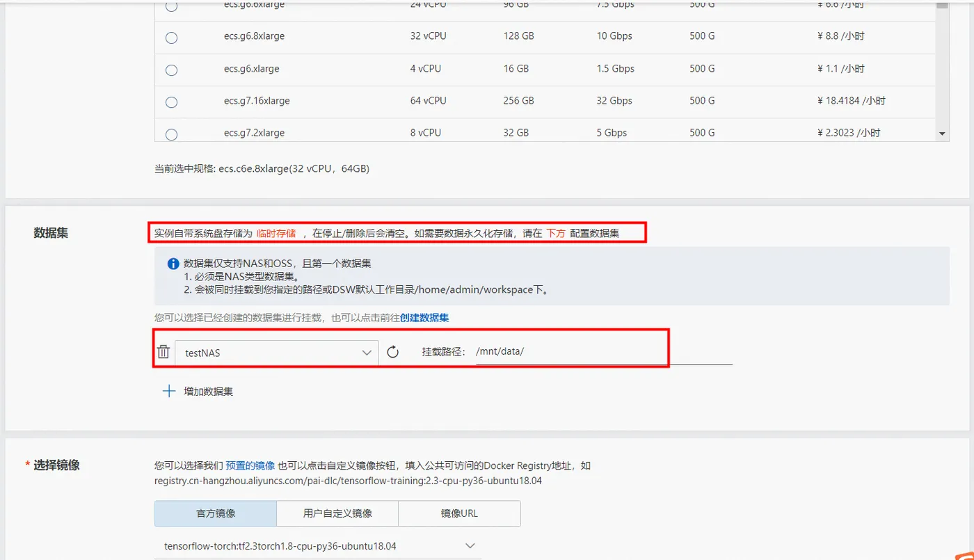Click the 当前选中规格 ecs.c6e.8xlarge text
974x560 pixels.
[262, 169]
